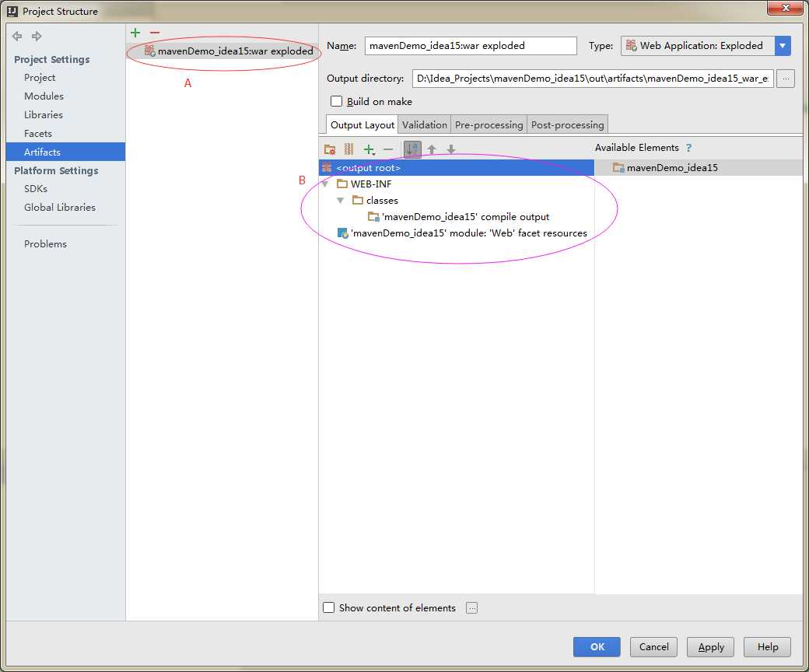Click the Output directory path field
The height and width of the screenshot is (672, 809).
point(593,79)
